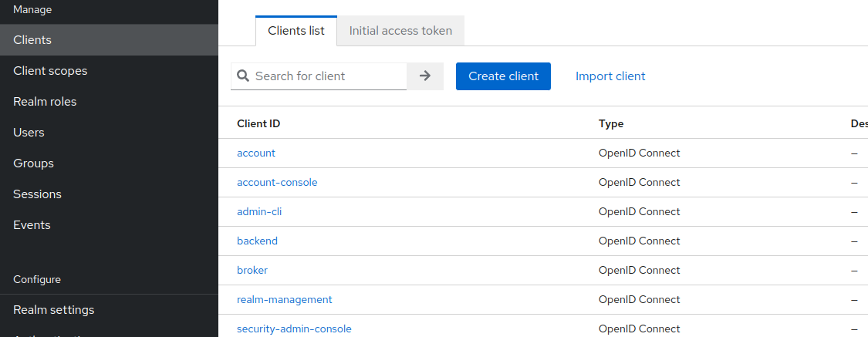Screen dimensions: 868x337
Task: Select OpenID Connect in security-admin-console row
Action: pos(639,329)
